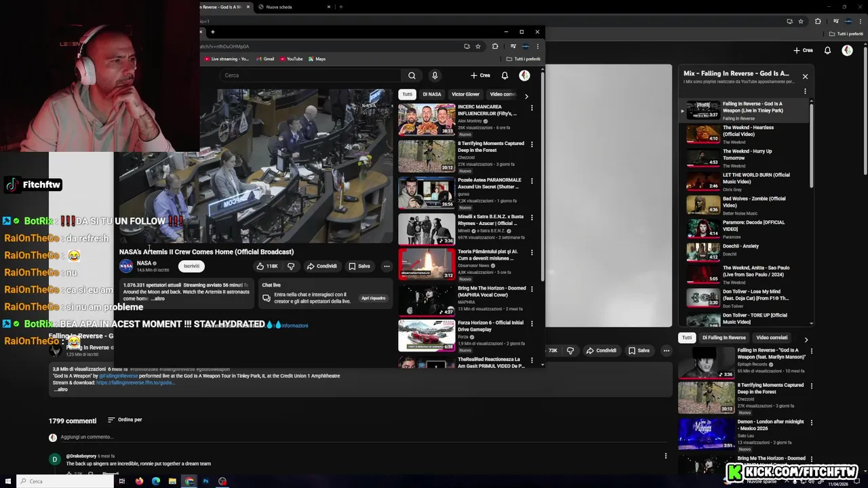
Task: Open a new tab with plus in front window
Action: click(x=212, y=32)
